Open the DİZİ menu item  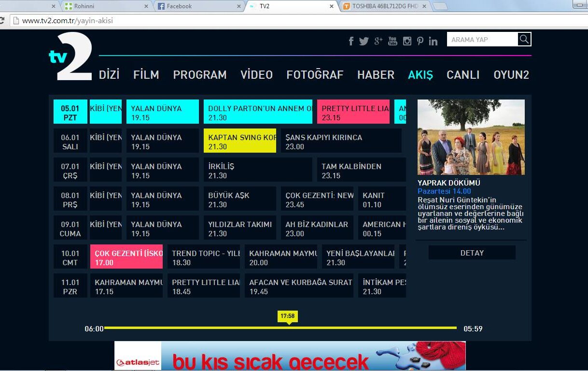tap(109, 75)
